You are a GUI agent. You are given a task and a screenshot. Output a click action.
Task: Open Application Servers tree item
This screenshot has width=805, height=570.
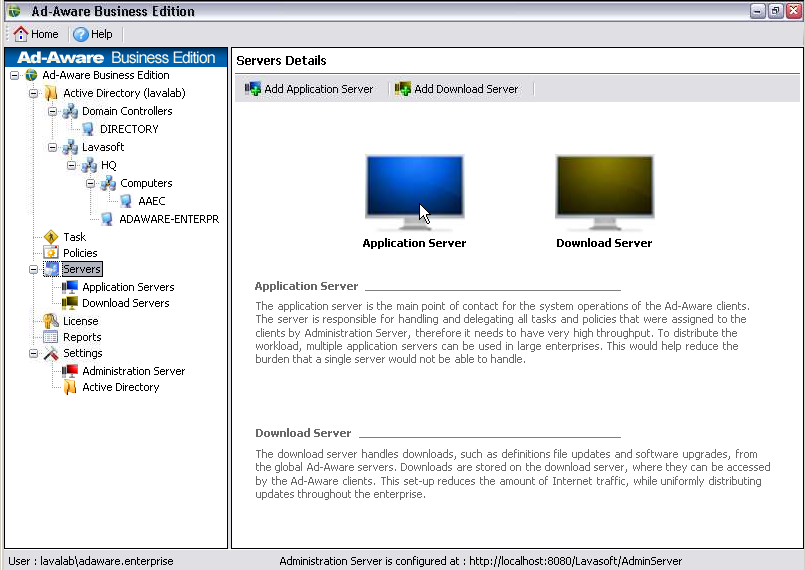pyautogui.click(x=128, y=287)
